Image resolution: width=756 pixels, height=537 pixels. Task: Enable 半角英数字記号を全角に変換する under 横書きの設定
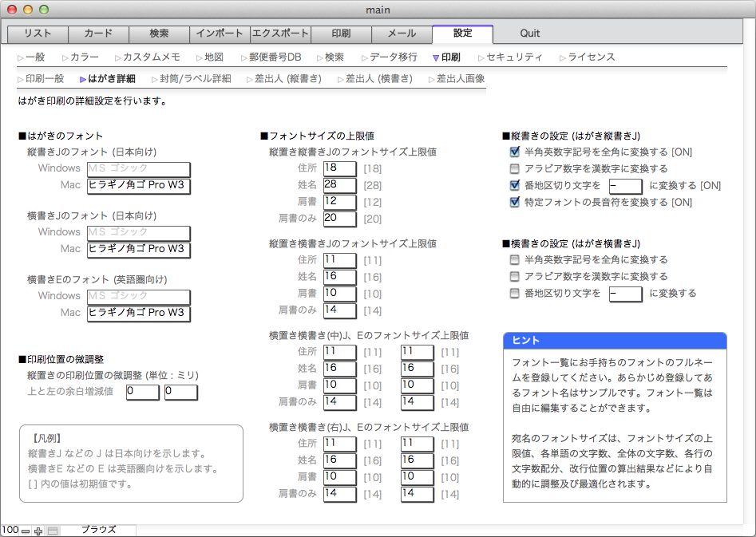(x=515, y=260)
